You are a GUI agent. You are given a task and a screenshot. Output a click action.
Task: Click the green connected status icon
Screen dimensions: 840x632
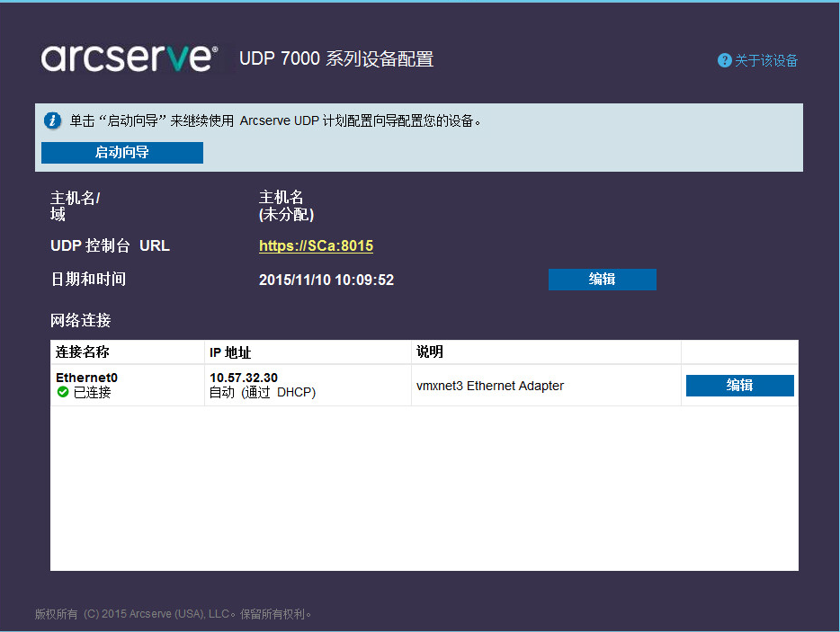pyautogui.click(x=63, y=393)
